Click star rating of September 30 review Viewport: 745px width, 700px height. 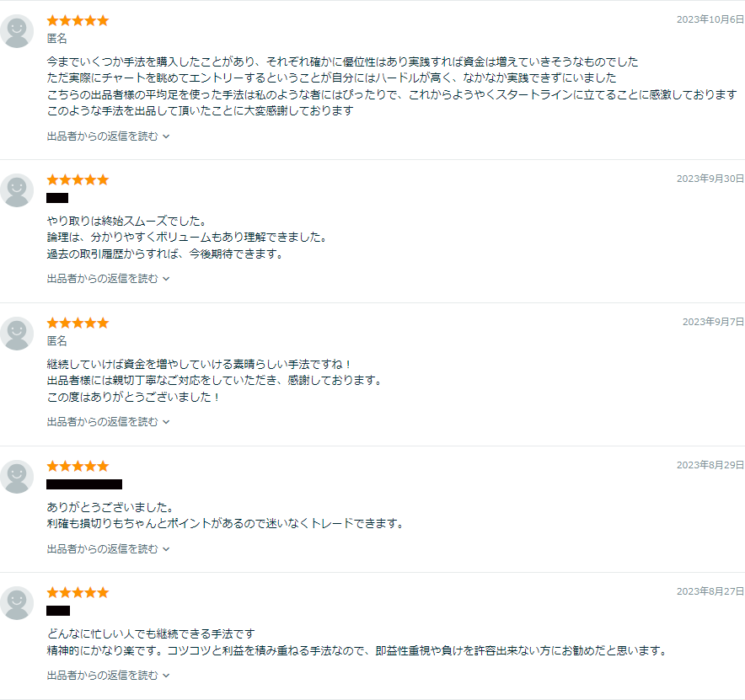tap(78, 179)
